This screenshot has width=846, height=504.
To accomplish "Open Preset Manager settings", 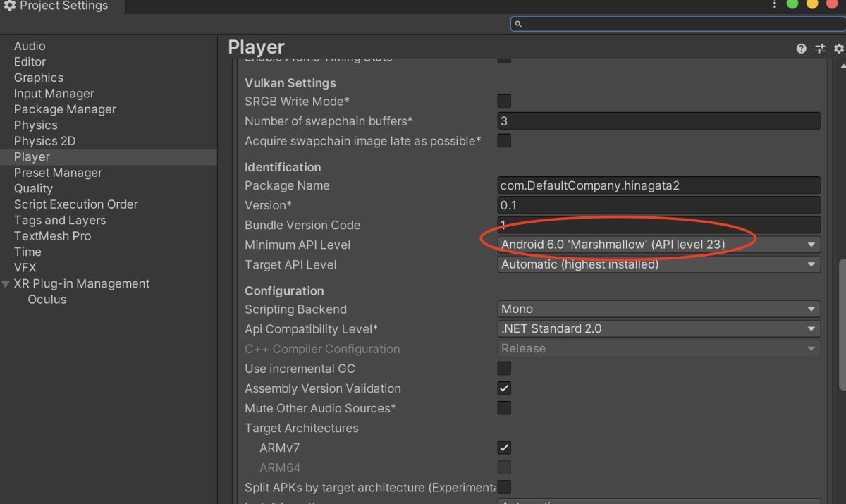I will click(58, 173).
